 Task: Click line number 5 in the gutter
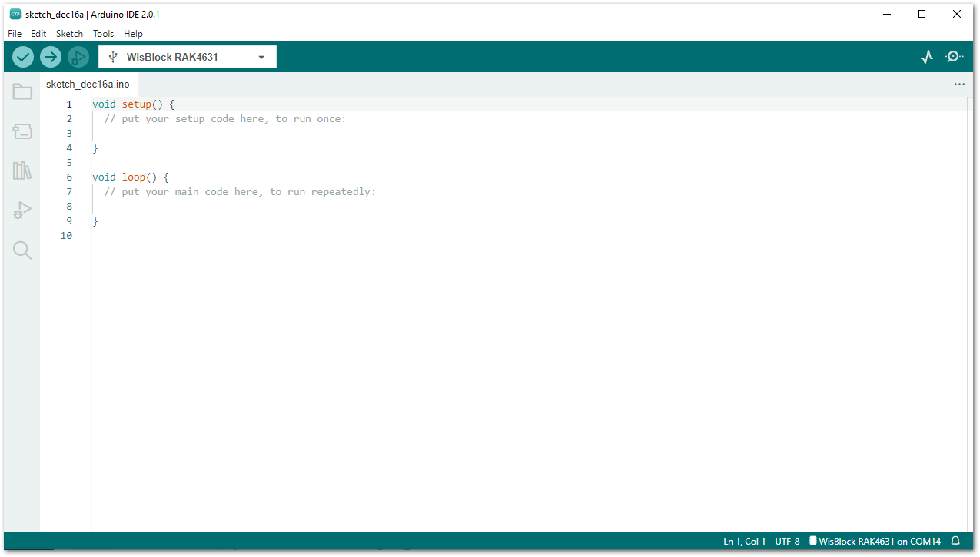(x=69, y=162)
